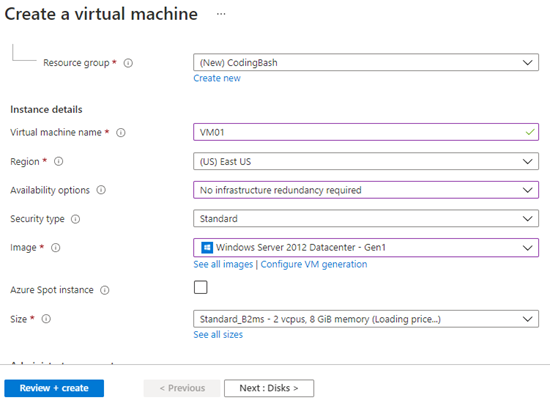The height and width of the screenshot is (403, 550).
Task: Open the Security type dropdown
Action: (366, 219)
